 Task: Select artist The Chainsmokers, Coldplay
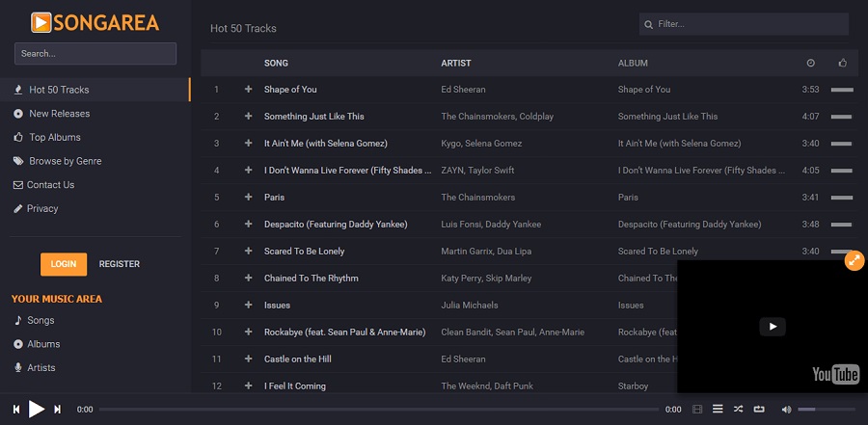[497, 117]
